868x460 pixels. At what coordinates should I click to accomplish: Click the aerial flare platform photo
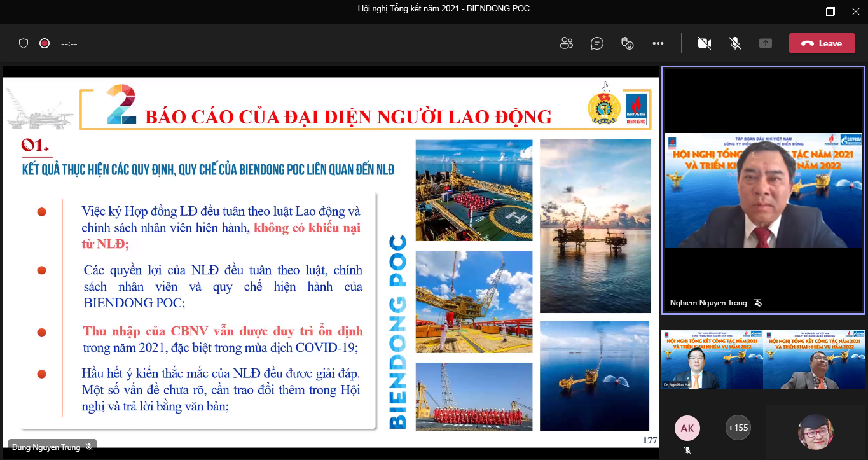[x=595, y=376]
